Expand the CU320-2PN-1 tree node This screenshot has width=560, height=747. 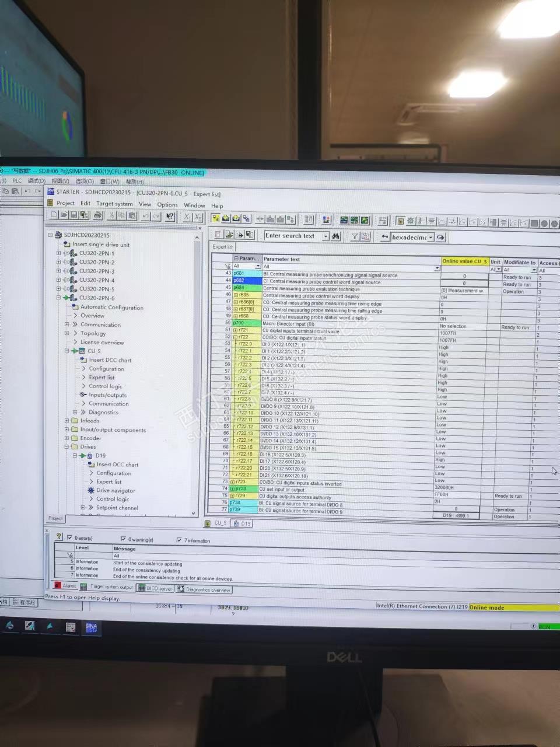click(58, 253)
